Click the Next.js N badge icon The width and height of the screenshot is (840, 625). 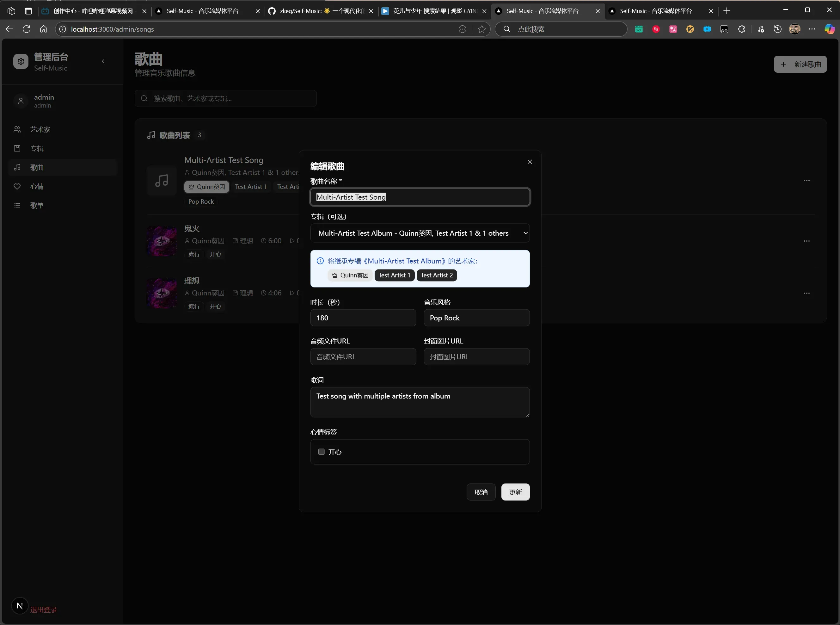tap(20, 606)
